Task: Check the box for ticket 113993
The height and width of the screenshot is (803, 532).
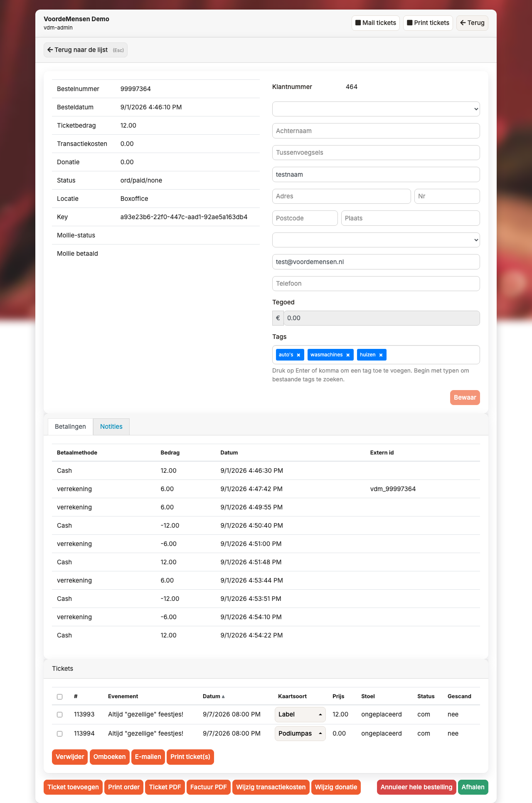Action: [59, 714]
